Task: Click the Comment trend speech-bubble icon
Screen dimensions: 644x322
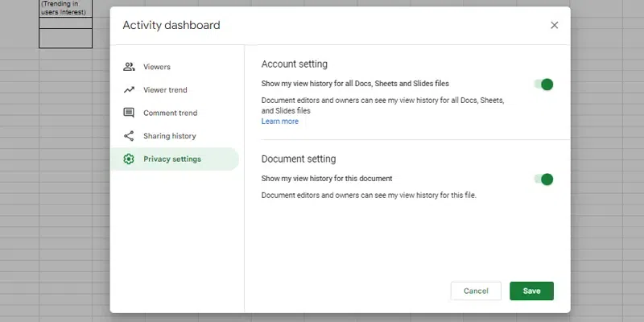Action: [129, 113]
